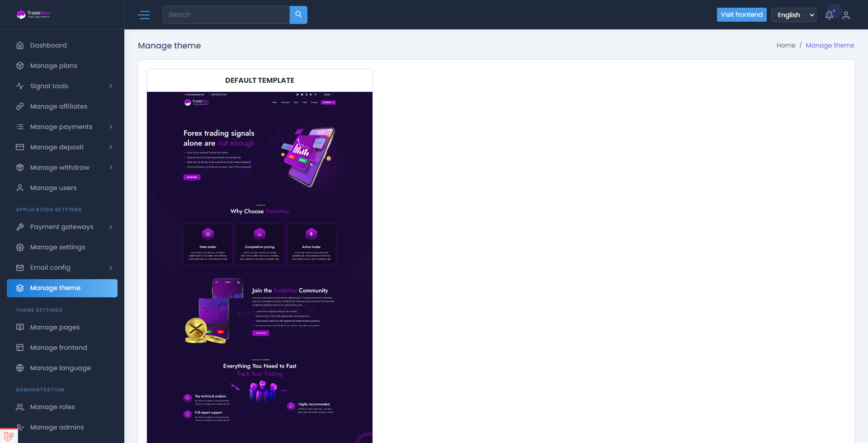The image size is (868, 443).
Task: Click the Dashboard home icon
Action: tap(20, 45)
